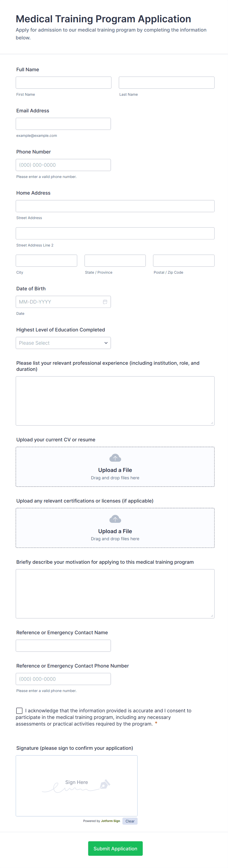Image resolution: width=228 pixels, height=868 pixels.
Task: Click the pen icon in signature box
Action: click(104, 785)
